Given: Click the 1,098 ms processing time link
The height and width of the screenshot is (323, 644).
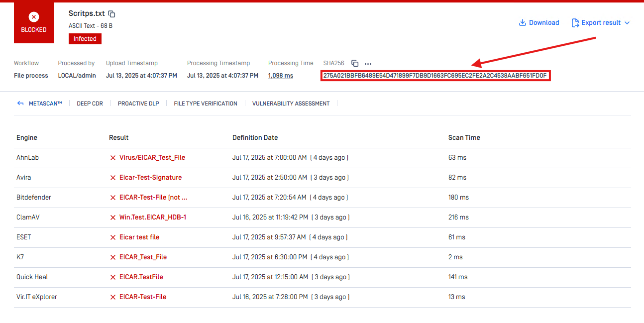Looking at the screenshot, I should click(281, 76).
